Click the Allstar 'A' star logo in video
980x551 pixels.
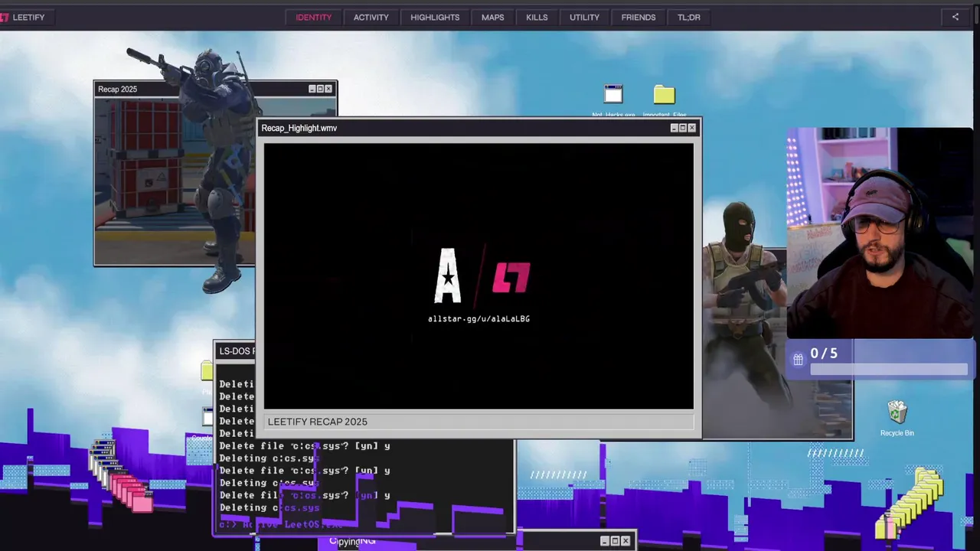[448, 275]
